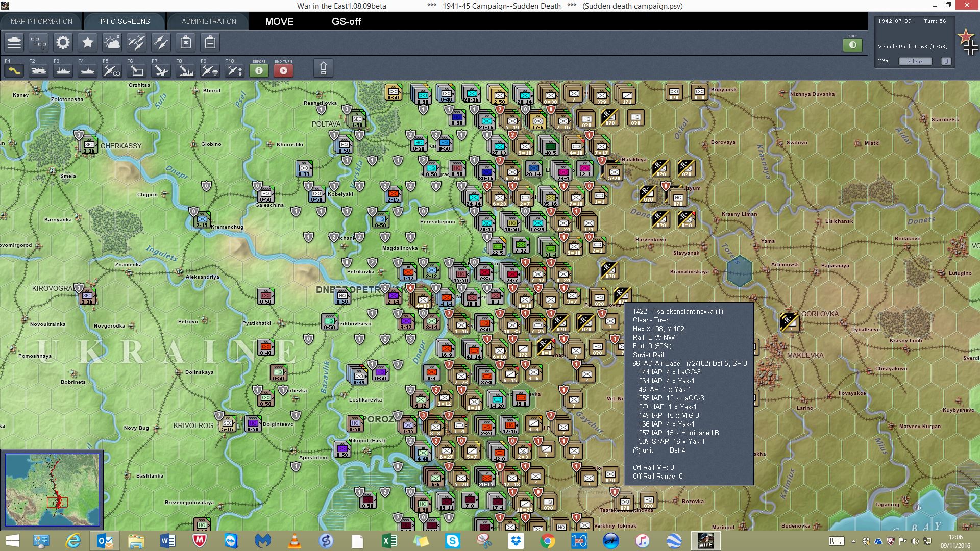Click the CHERKASSY city label on map
The width and height of the screenshot is (980, 551).
click(121, 146)
